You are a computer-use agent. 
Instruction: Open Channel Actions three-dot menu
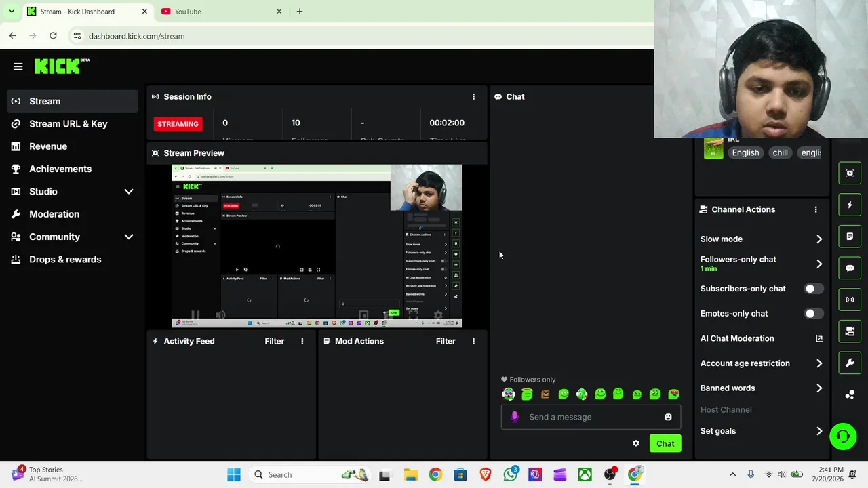(816, 209)
